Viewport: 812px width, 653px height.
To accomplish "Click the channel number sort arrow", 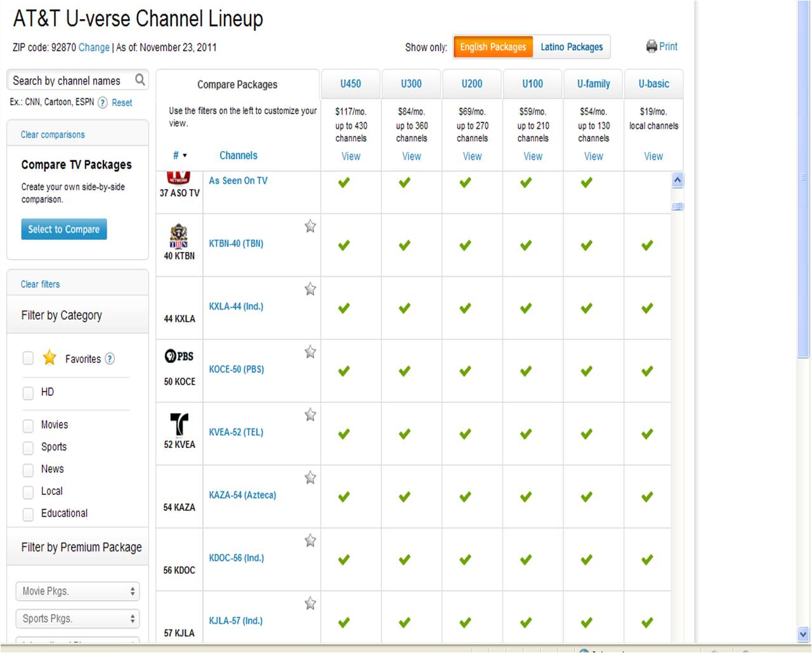I will coord(185,155).
